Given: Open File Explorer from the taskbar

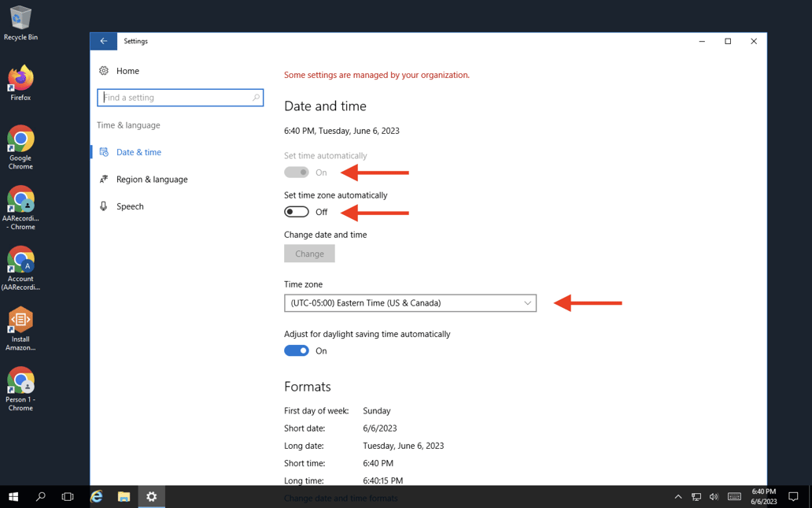Looking at the screenshot, I should pos(124,496).
